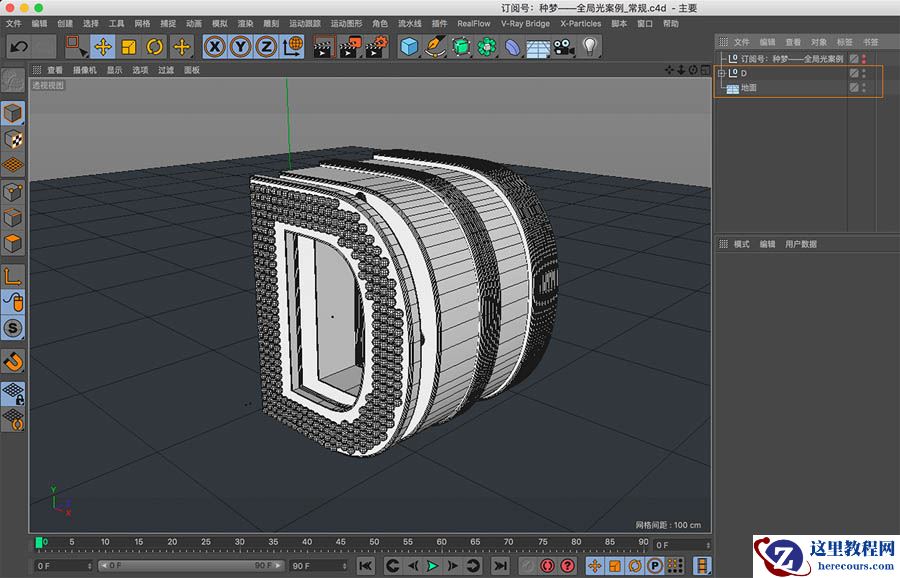Select the Scale tool

tap(128, 45)
